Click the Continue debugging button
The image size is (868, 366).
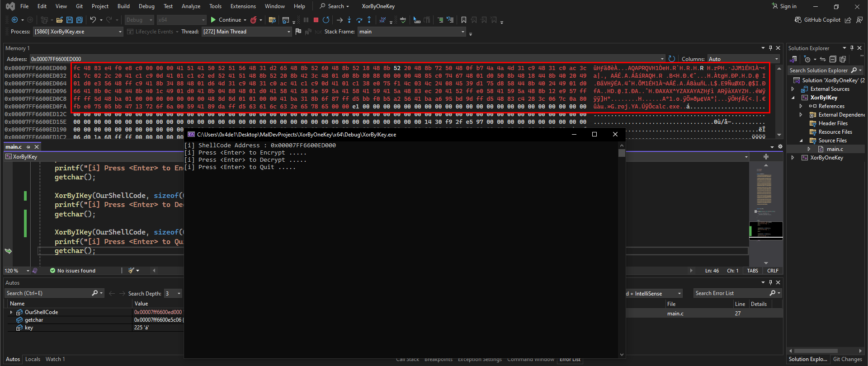(226, 20)
